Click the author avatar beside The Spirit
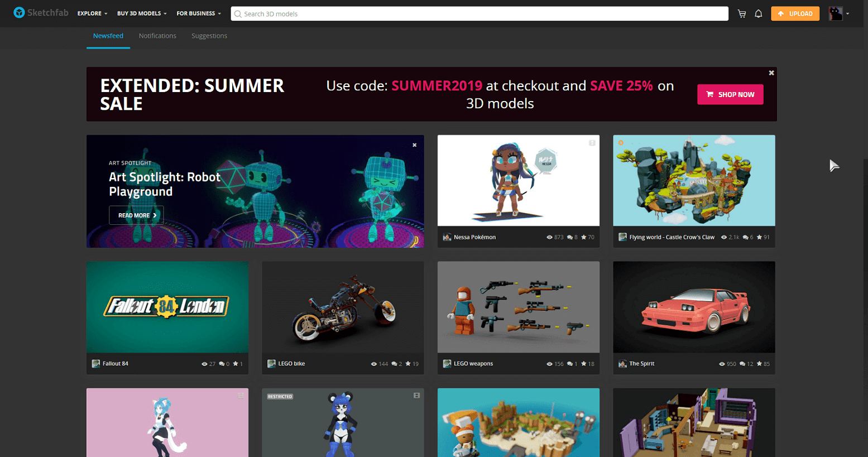Screen dimensions: 868x457 coord(622,364)
